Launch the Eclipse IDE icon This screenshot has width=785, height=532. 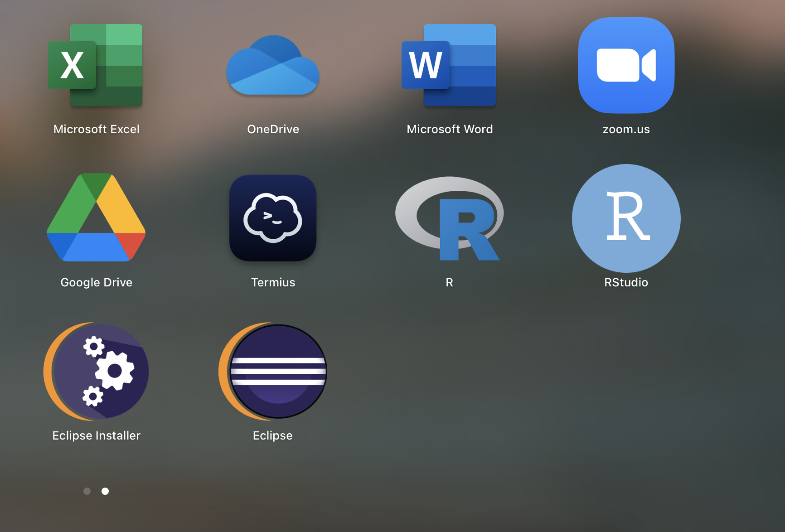coord(273,371)
